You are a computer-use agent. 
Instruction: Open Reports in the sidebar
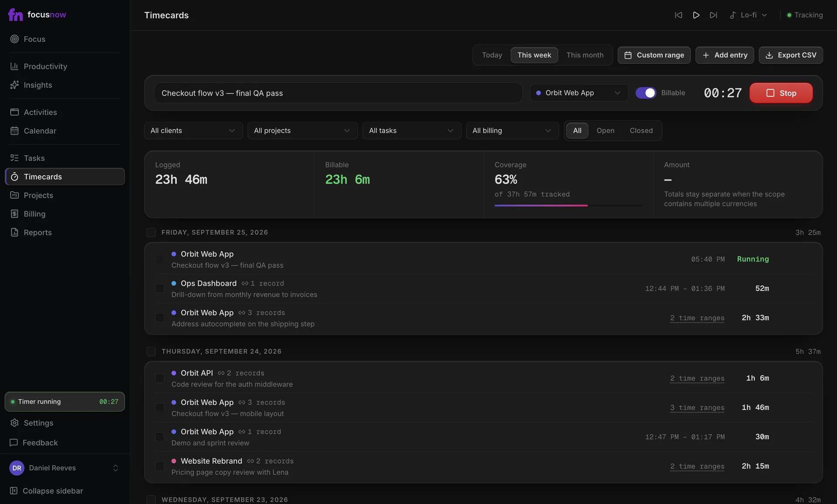pos(65,232)
